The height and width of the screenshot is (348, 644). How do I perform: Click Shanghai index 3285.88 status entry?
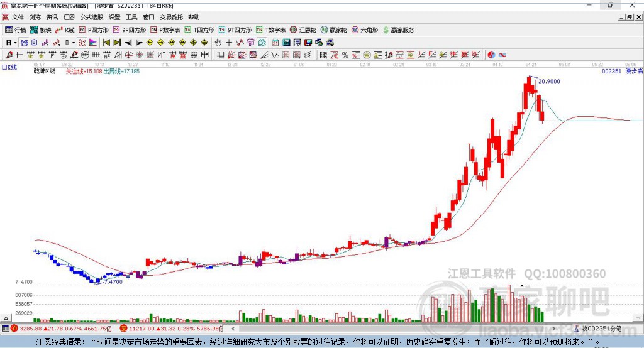61,329
